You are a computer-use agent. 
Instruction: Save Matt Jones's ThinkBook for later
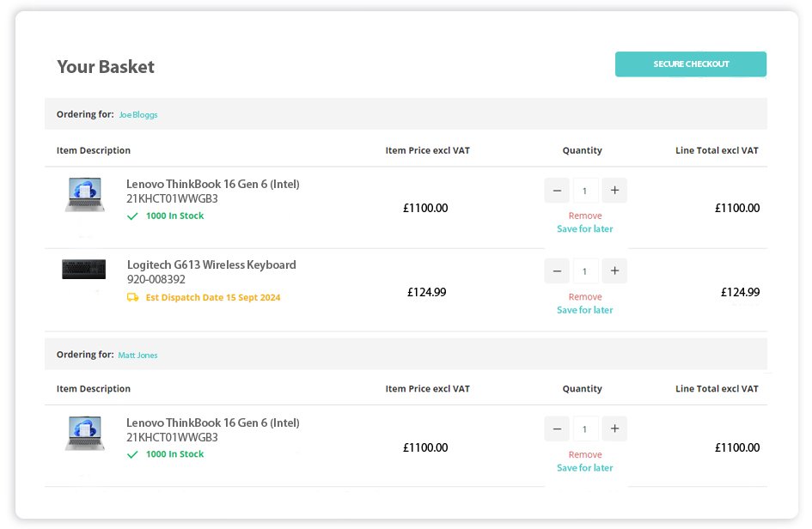point(584,468)
